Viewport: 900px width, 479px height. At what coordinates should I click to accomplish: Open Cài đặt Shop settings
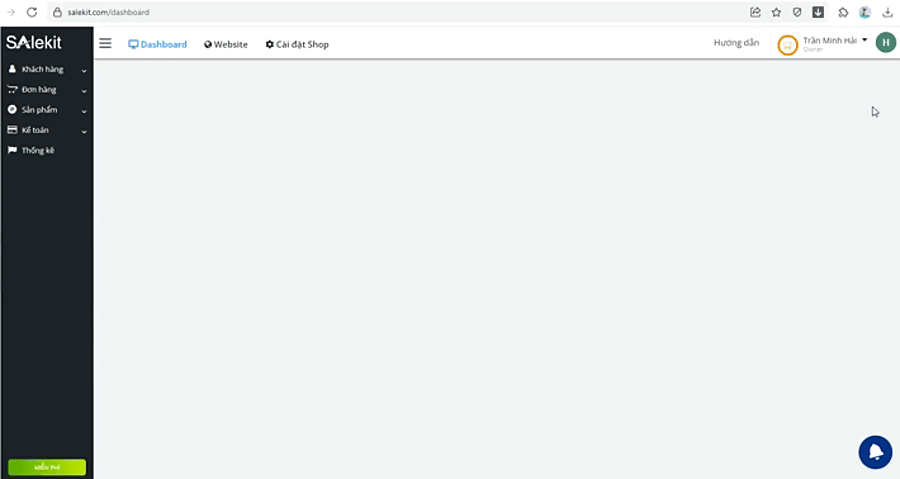[x=297, y=44]
